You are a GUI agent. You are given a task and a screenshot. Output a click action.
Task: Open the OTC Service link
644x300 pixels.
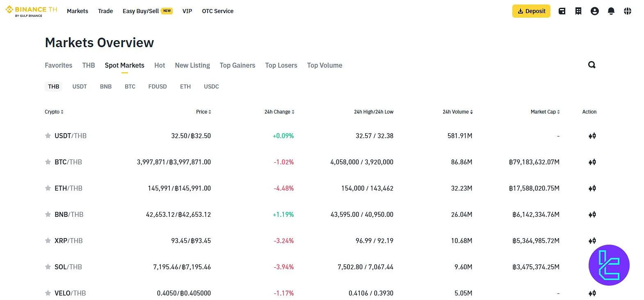pyautogui.click(x=217, y=11)
